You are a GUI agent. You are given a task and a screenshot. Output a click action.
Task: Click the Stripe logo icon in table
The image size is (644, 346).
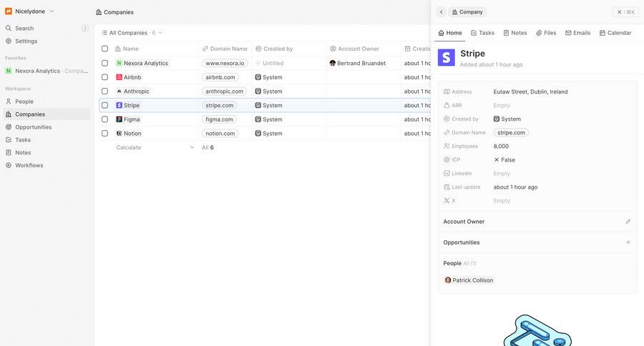click(119, 105)
